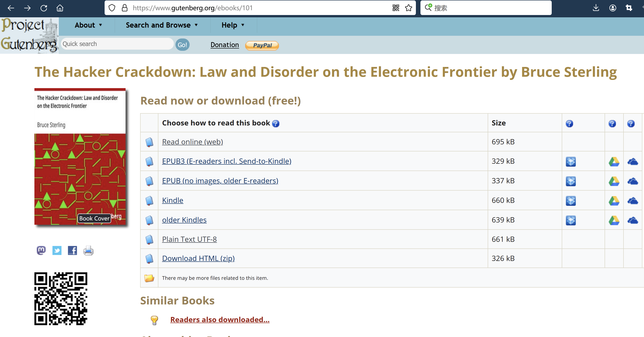Bookmark this page with the star

pyautogui.click(x=409, y=8)
